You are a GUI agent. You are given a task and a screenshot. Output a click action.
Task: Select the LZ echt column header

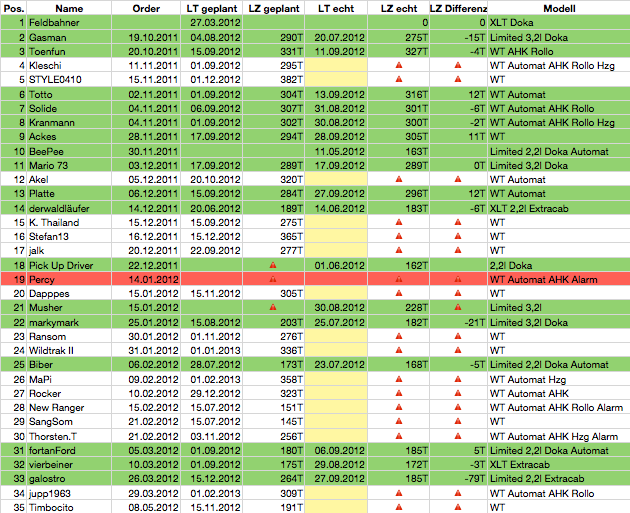click(399, 8)
